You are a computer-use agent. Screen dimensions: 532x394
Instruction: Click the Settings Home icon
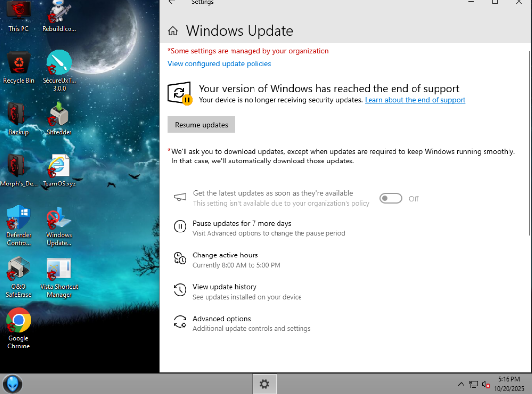[173, 31]
